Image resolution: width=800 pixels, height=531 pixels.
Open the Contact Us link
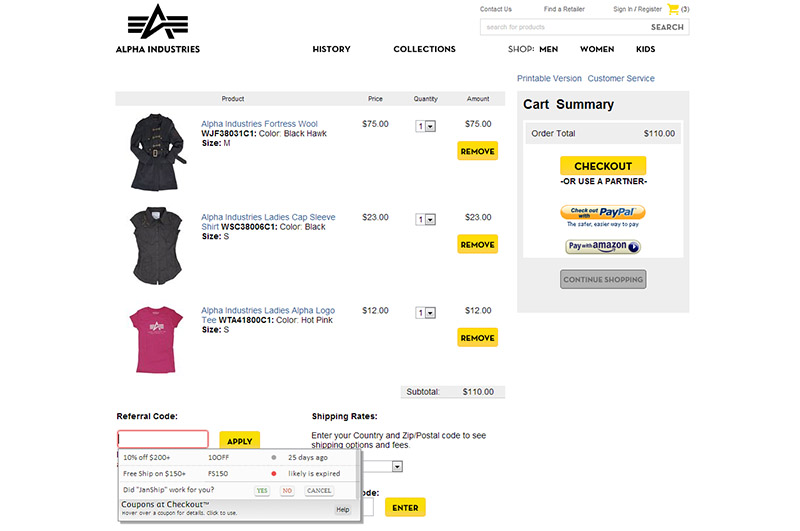495,9
